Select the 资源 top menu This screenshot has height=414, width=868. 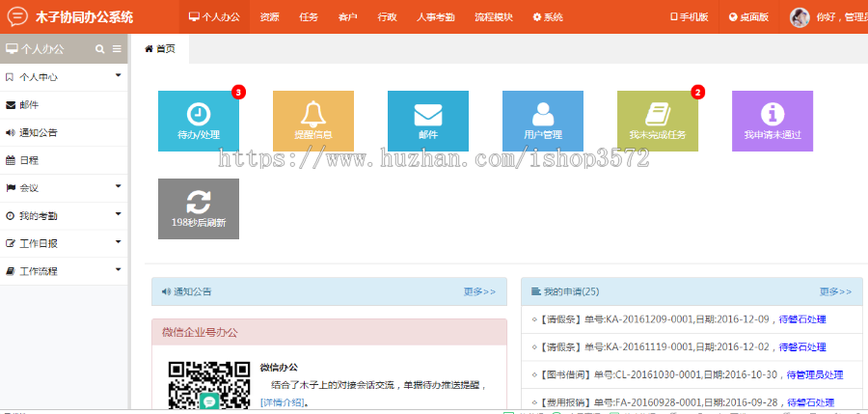click(270, 16)
